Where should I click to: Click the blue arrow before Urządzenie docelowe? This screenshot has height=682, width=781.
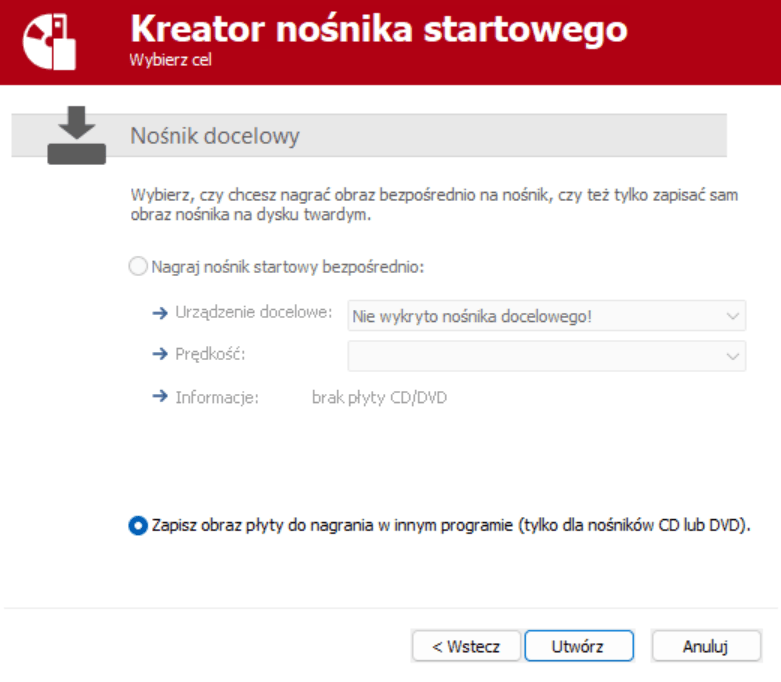tap(160, 314)
